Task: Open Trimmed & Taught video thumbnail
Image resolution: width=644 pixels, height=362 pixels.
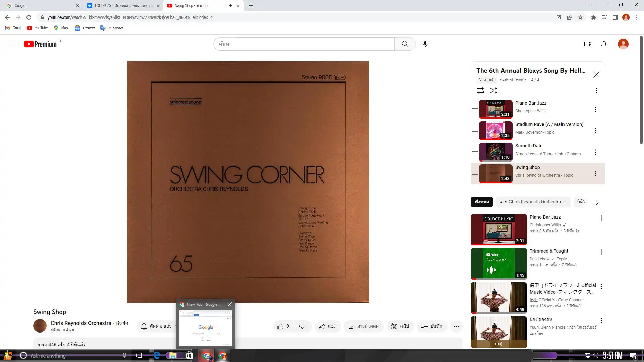Action: (x=498, y=263)
